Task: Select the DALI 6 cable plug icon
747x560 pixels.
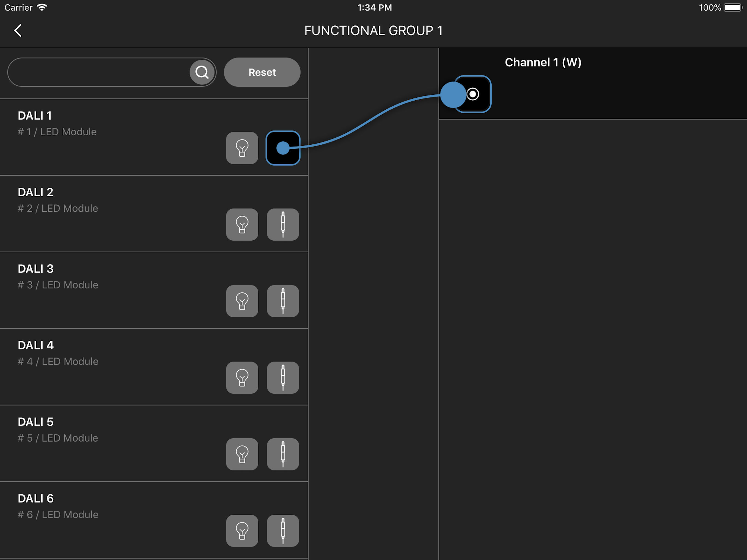Action: point(283,531)
